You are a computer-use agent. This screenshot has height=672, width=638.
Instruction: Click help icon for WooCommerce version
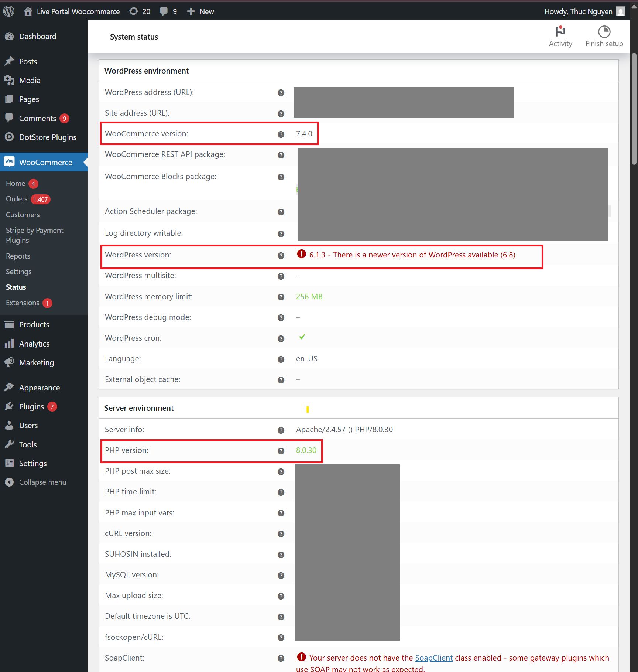point(281,134)
